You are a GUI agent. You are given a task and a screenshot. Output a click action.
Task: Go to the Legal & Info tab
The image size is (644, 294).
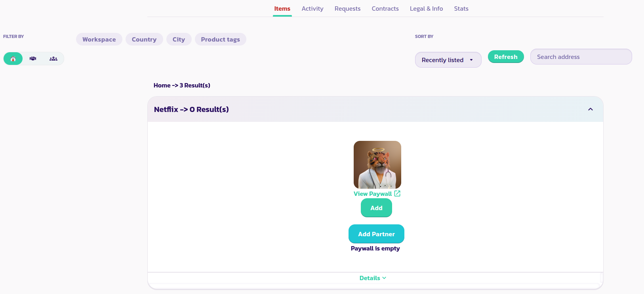click(x=426, y=9)
